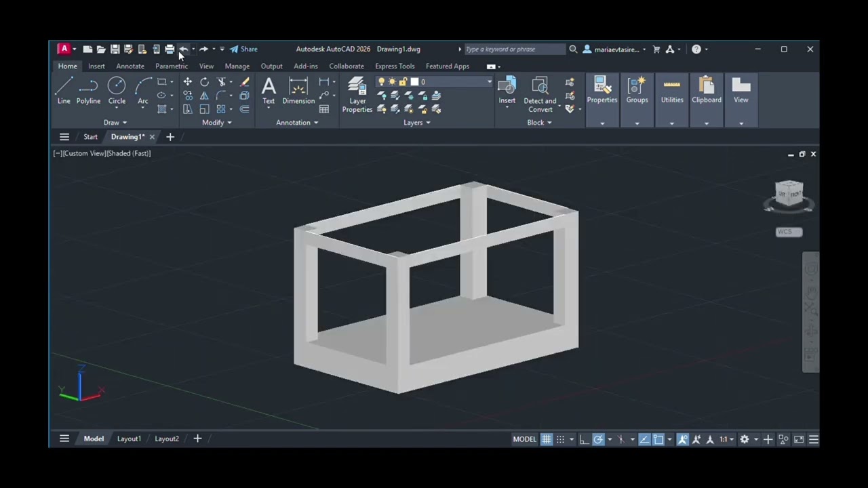This screenshot has height=488, width=868.
Task: Open annotation scale 1:1 dropdown
Action: (x=726, y=439)
